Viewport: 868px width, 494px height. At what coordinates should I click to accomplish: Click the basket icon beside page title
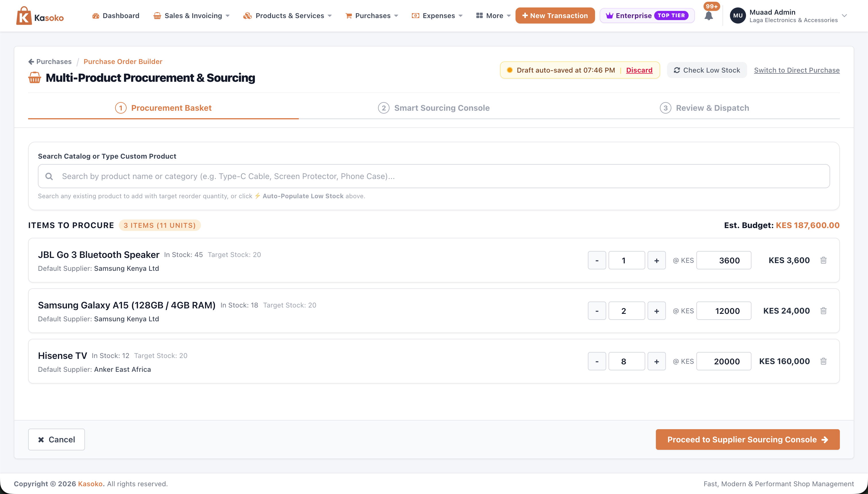[x=35, y=78]
